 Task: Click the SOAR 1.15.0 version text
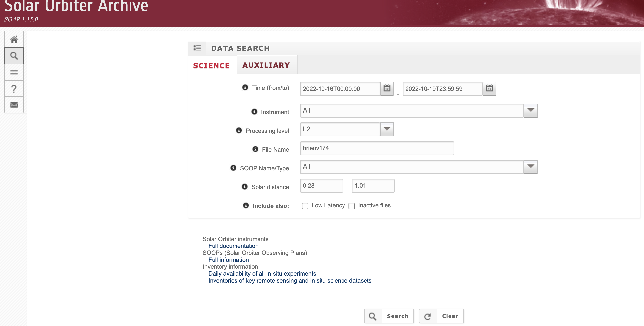tap(21, 19)
